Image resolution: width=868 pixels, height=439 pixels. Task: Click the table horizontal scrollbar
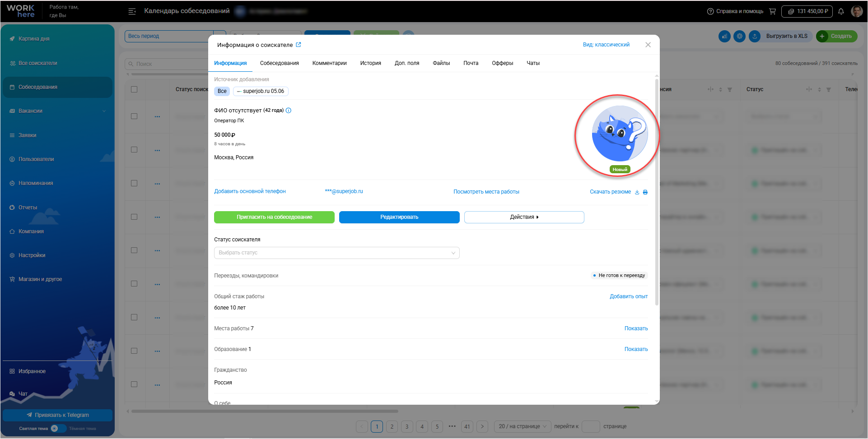tap(265, 411)
